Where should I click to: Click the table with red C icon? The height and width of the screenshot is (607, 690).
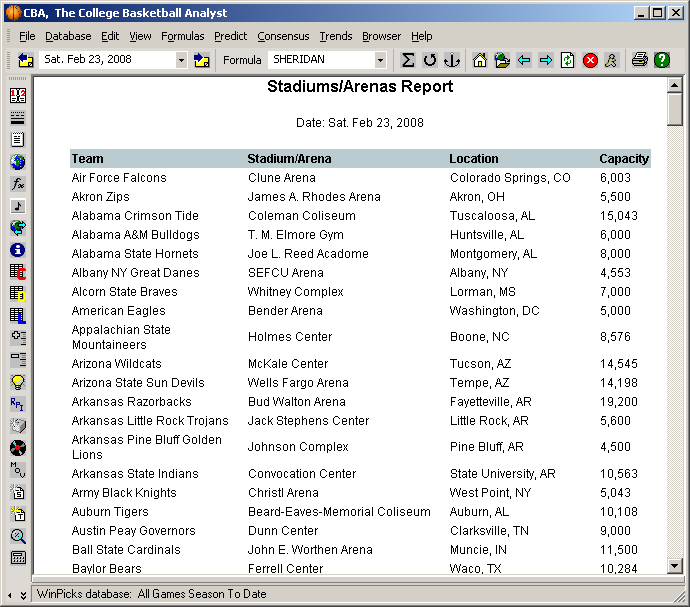(x=18, y=272)
